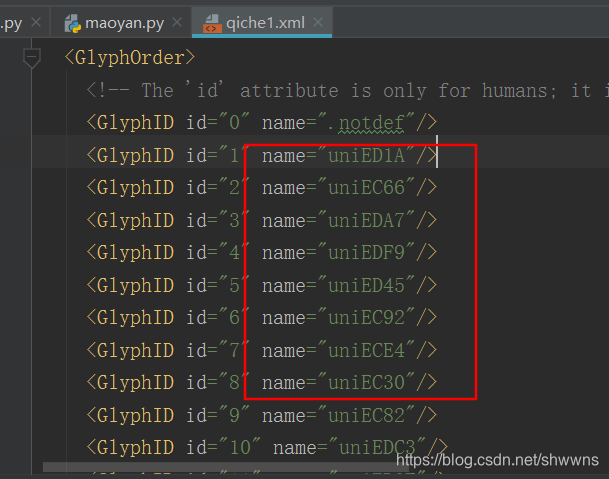Click the uniED1A name value
This screenshot has width=609, height=479.
tap(366, 156)
